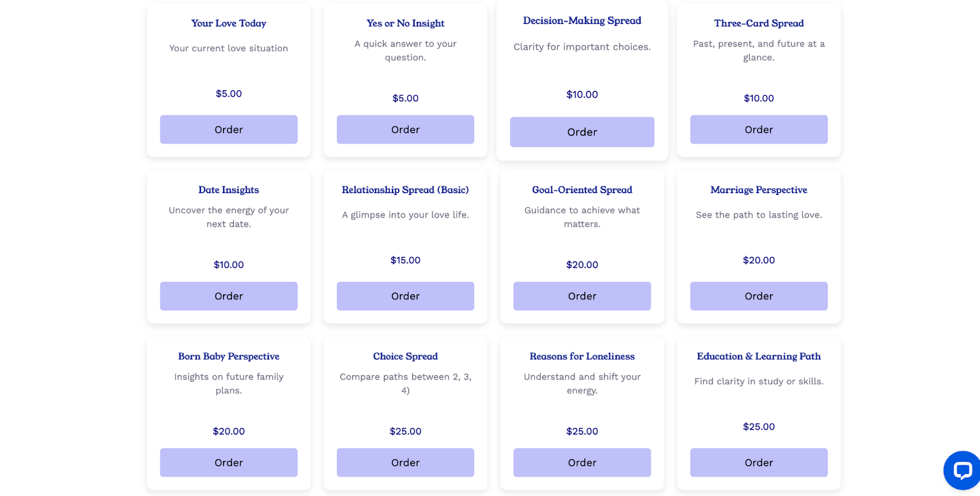Order the Relationship Spread (Basic)
980x496 pixels.
(x=405, y=296)
